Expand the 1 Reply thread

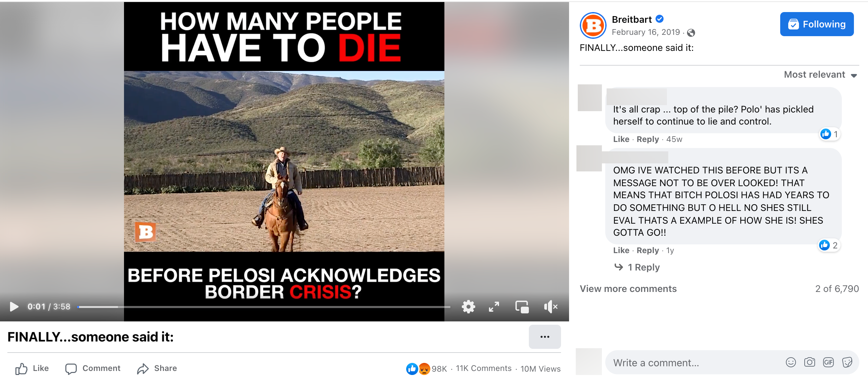click(637, 267)
